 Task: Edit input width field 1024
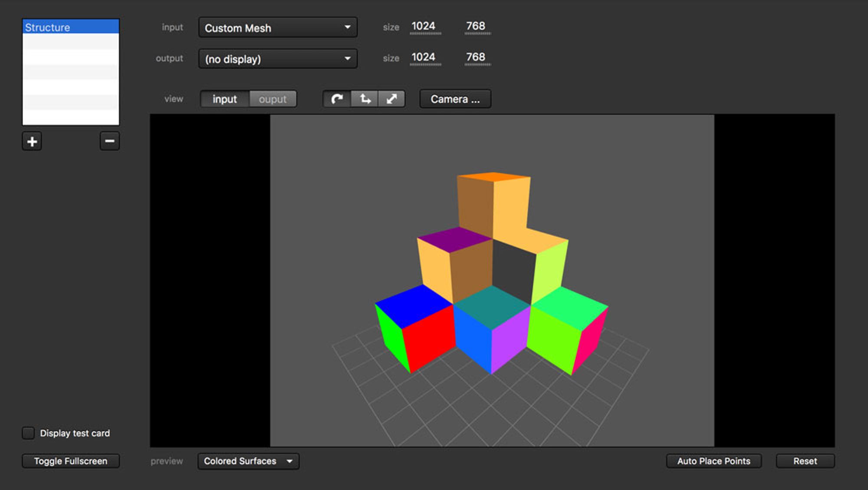click(x=424, y=26)
